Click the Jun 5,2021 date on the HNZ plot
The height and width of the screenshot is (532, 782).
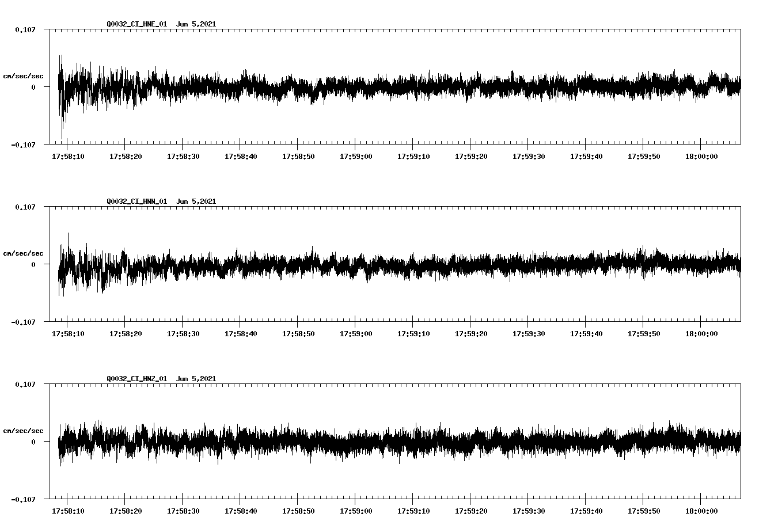coord(196,378)
